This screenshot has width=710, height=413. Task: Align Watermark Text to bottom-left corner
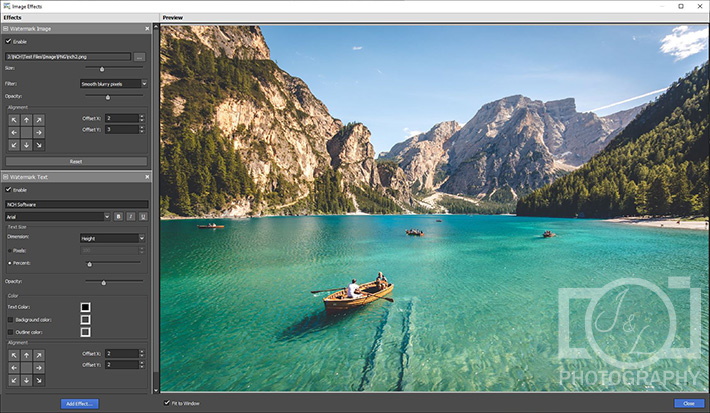click(x=14, y=380)
